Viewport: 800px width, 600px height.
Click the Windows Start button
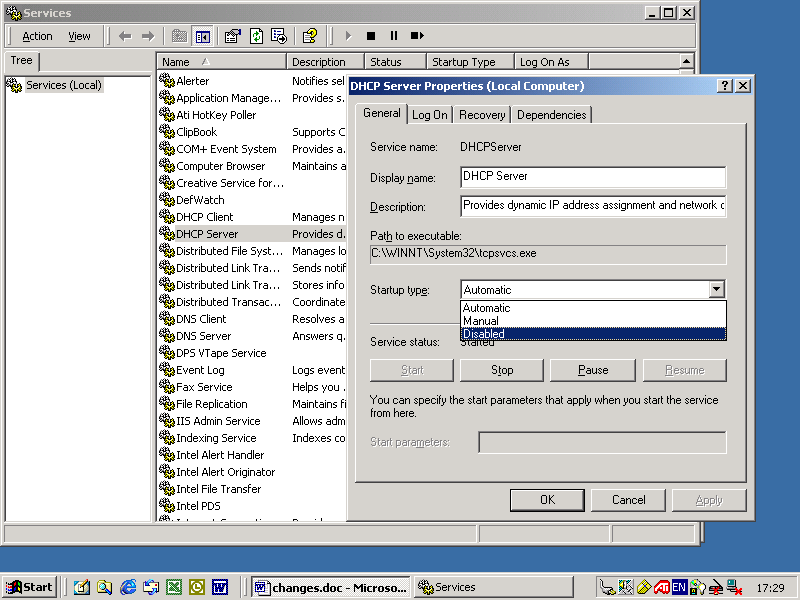(x=30, y=587)
